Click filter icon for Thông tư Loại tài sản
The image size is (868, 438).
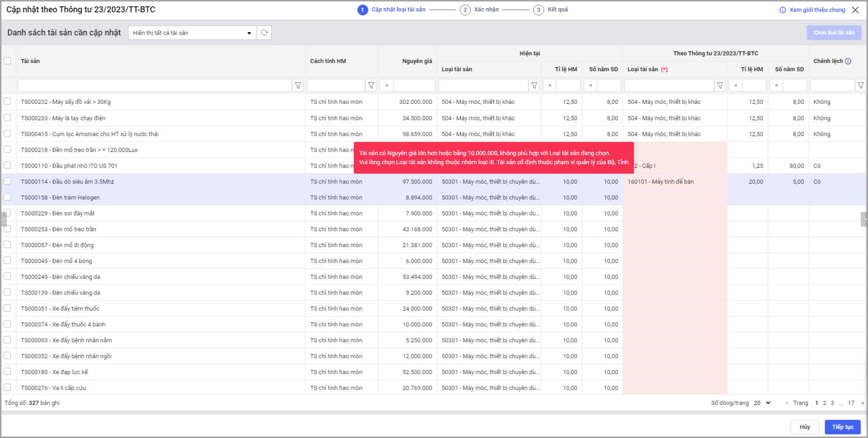(x=720, y=86)
